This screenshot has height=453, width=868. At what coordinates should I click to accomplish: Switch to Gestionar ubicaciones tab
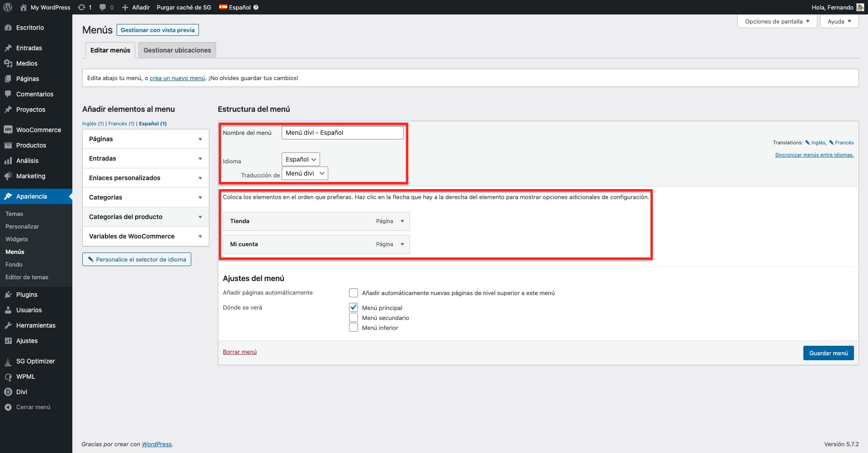[177, 50]
